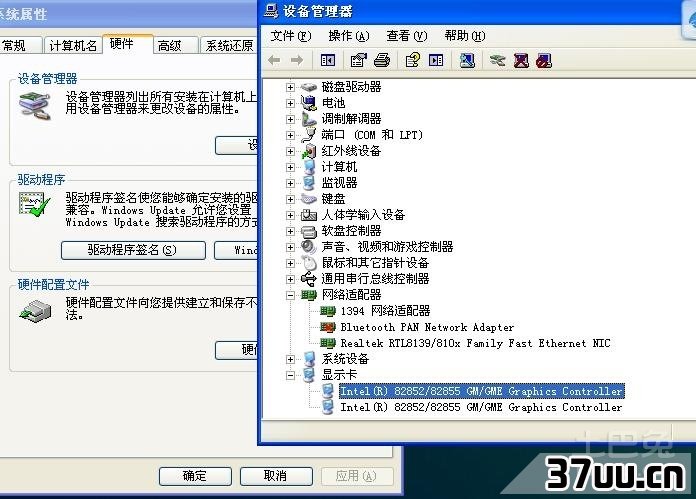
Task: Click the Uninstall device toolbar icon
Action: [x=521, y=60]
